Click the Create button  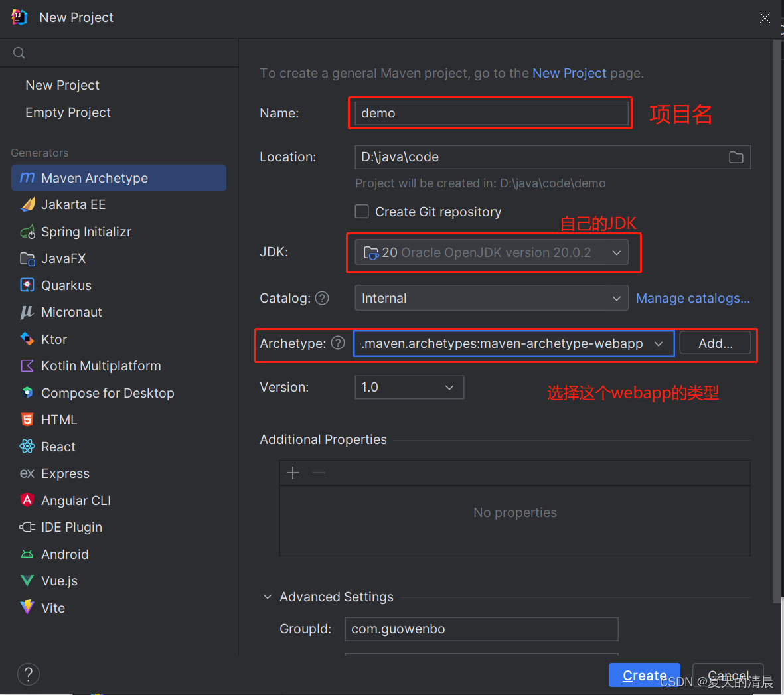(x=644, y=676)
